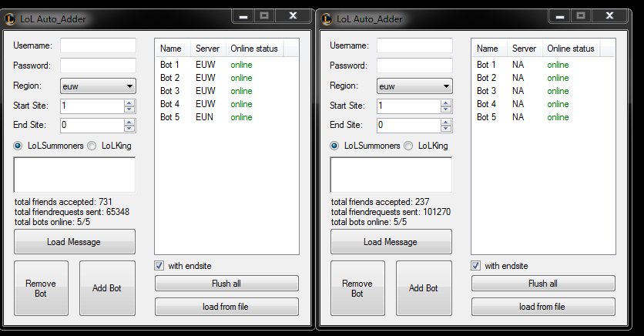Increase End Site value in left window
The image size is (644, 336).
pos(129,122)
